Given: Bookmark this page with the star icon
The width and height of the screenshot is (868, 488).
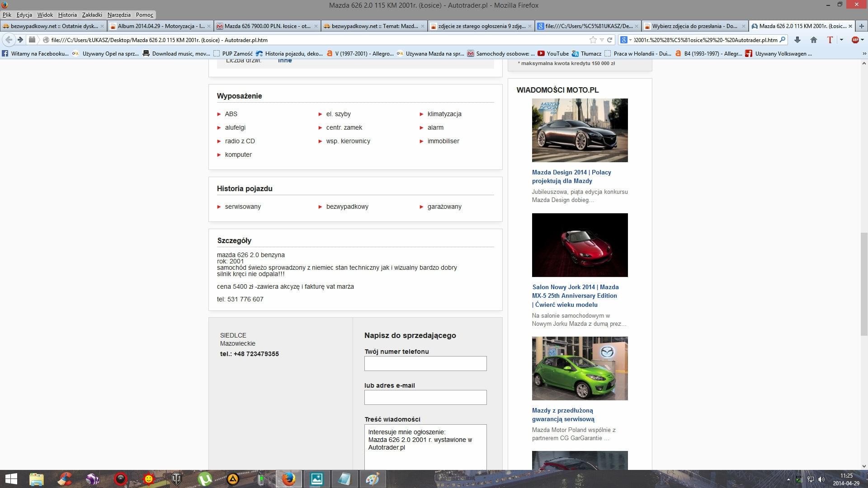Looking at the screenshot, I should pyautogui.click(x=593, y=40).
